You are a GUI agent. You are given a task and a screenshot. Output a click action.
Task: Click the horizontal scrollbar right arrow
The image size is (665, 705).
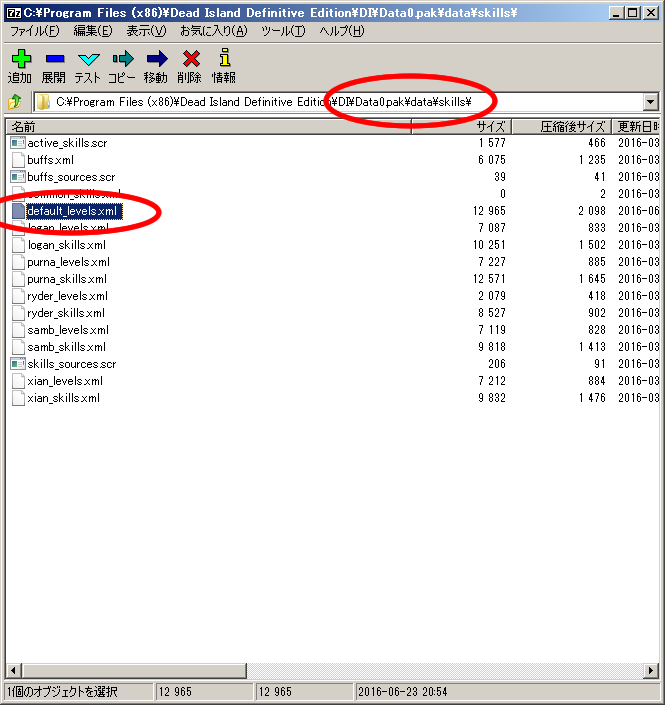(651, 670)
